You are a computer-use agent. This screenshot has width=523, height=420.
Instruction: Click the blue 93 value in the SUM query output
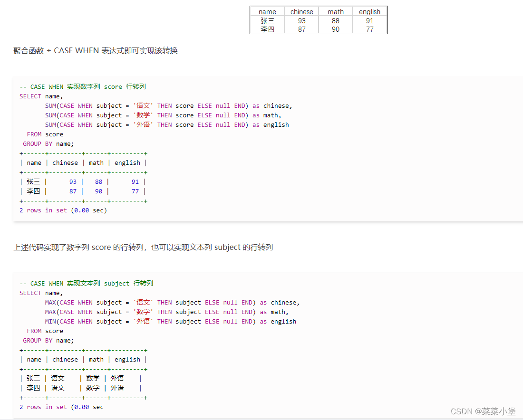(x=73, y=182)
